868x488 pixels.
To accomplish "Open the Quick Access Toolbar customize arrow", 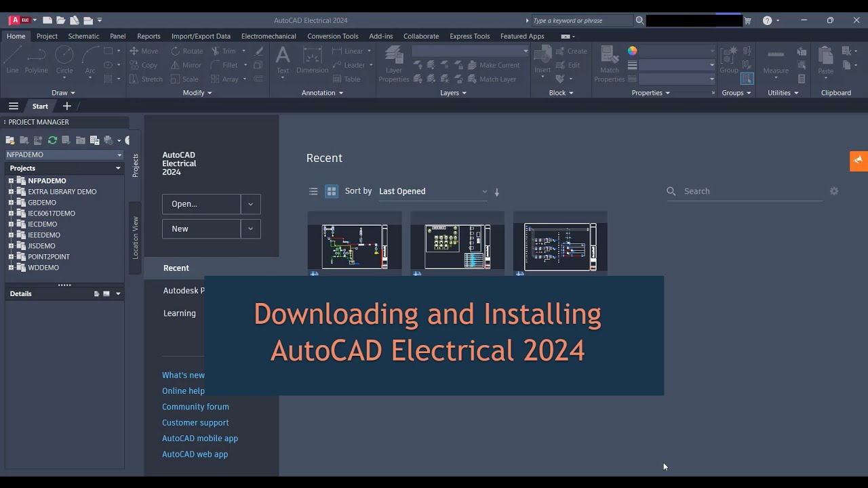I will (x=100, y=20).
